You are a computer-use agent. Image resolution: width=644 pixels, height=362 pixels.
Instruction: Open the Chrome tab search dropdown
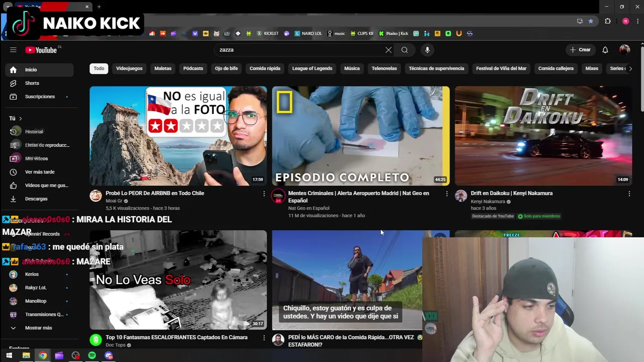click(x=8, y=7)
